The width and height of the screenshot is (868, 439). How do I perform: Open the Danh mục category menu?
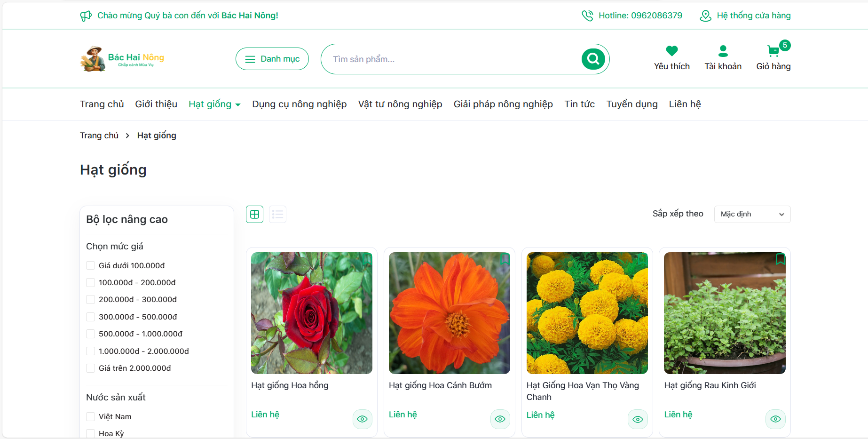tap(272, 59)
